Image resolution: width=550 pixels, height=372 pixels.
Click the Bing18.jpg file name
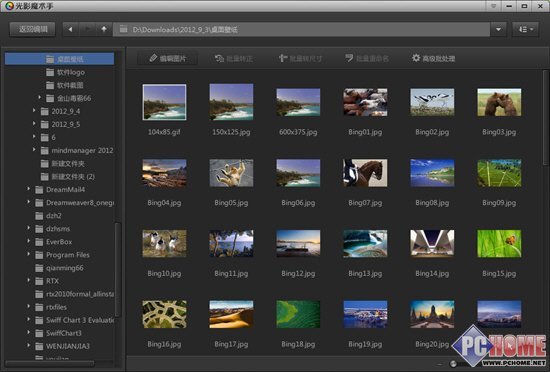(x=298, y=344)
